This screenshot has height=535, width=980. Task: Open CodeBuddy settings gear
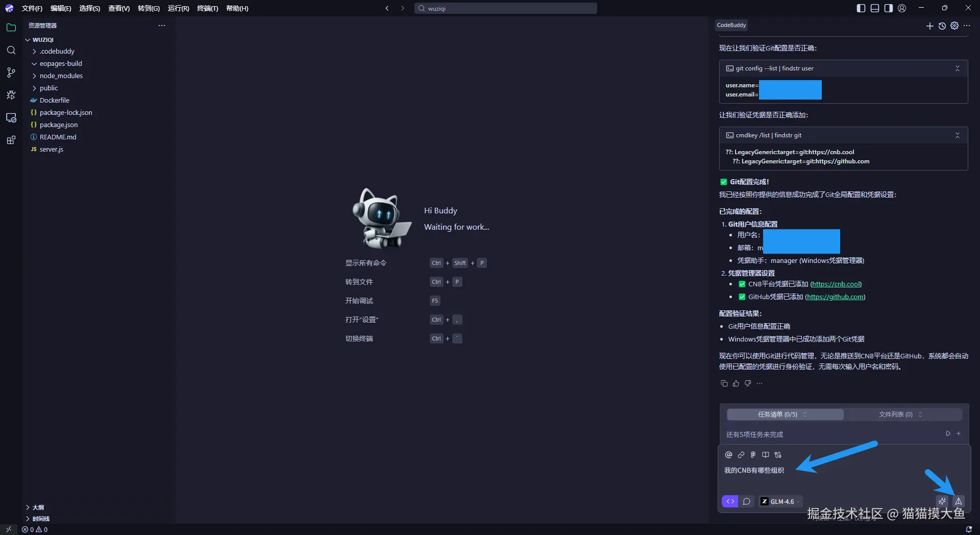(x=954, y=26)
